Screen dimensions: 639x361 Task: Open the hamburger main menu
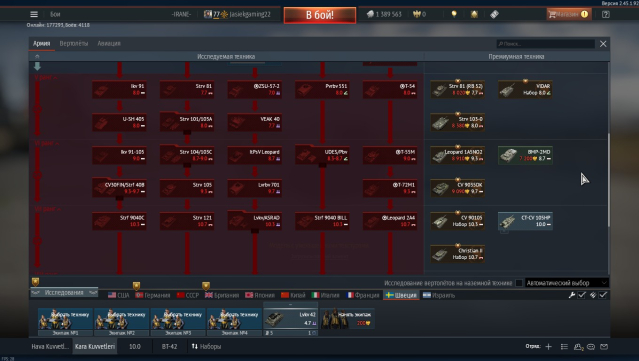(x=34, y=14)
